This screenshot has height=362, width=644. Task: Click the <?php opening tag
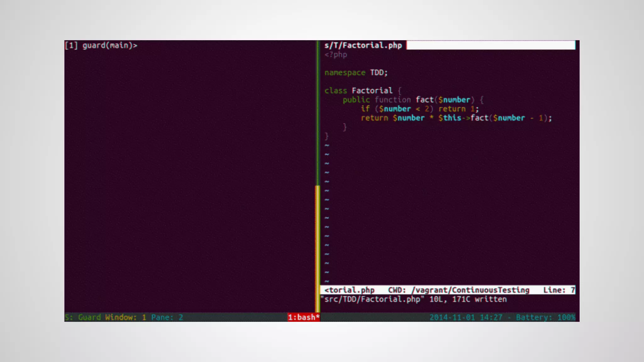[x=336, y=55]
